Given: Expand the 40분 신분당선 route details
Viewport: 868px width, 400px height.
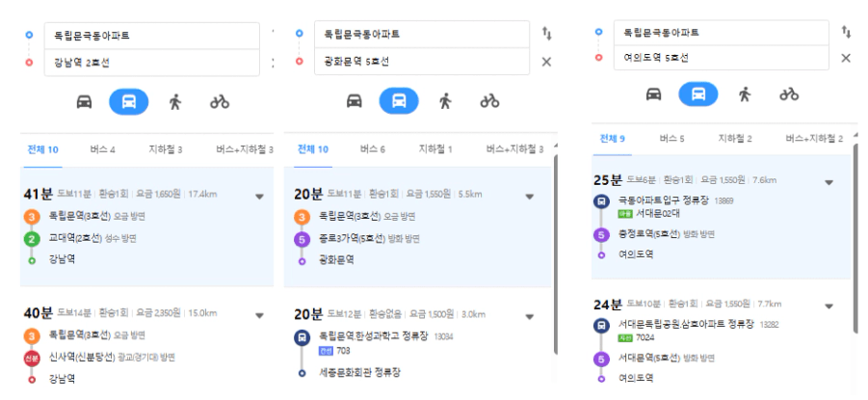Looking at the screenshot, I should [x=259, y=316].
